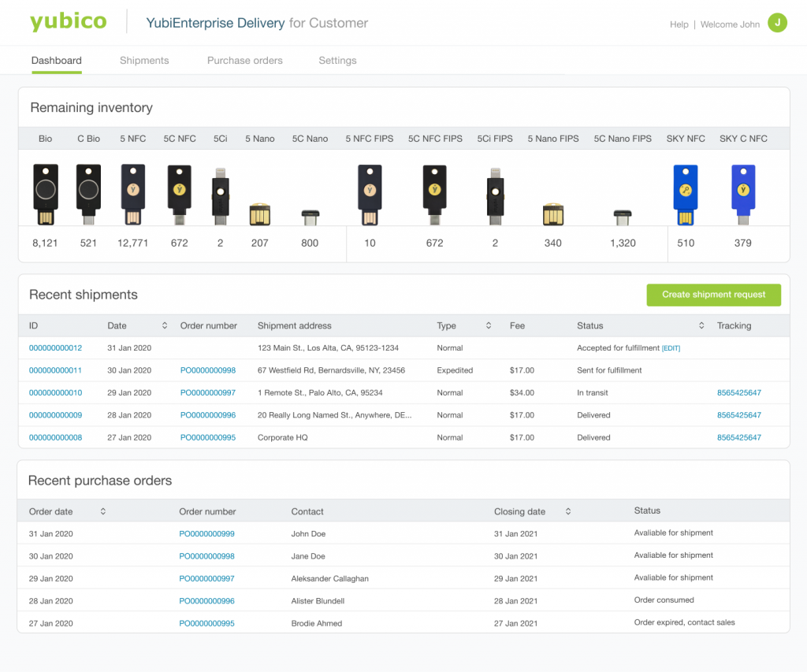
Task: Click 12,771 inventory count for 5 NFC
Action: coord(132,243)
